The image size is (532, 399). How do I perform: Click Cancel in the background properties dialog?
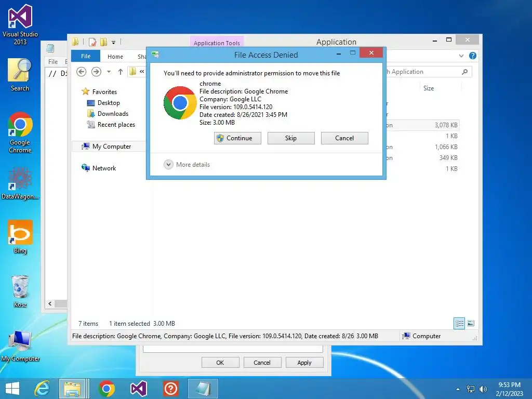pyautogui.click(x=262, y=362)
